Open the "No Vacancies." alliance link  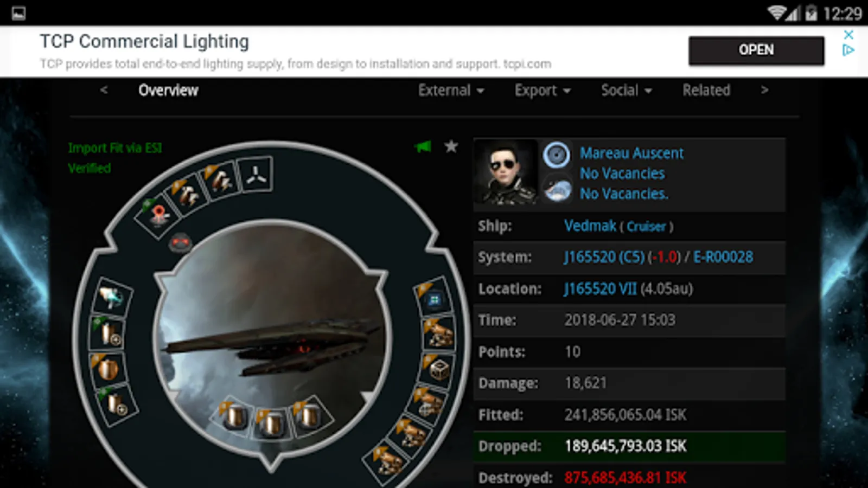pyautogui.click(x=624, y=194)
